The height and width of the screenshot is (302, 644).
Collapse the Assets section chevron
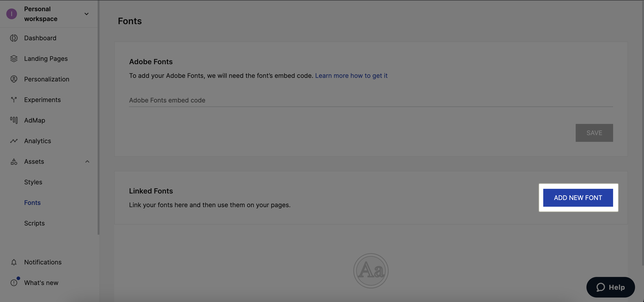87,162
